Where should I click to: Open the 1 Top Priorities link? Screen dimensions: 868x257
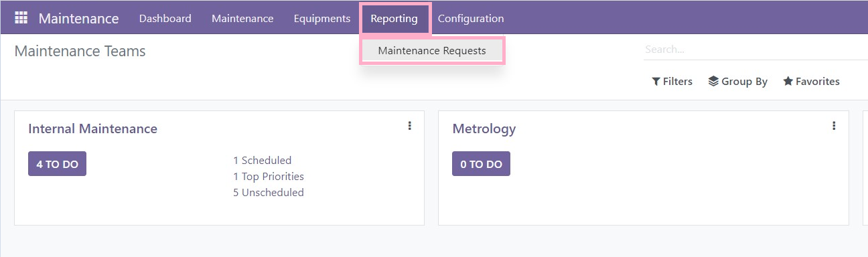pyautogui.click(x=269, y=177)
